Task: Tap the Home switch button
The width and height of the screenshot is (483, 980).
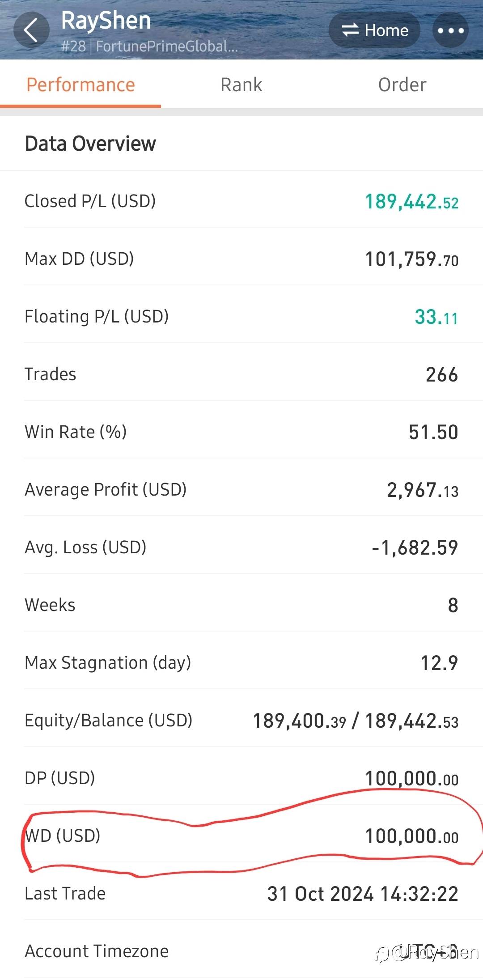Action: [x=375, y=30]
